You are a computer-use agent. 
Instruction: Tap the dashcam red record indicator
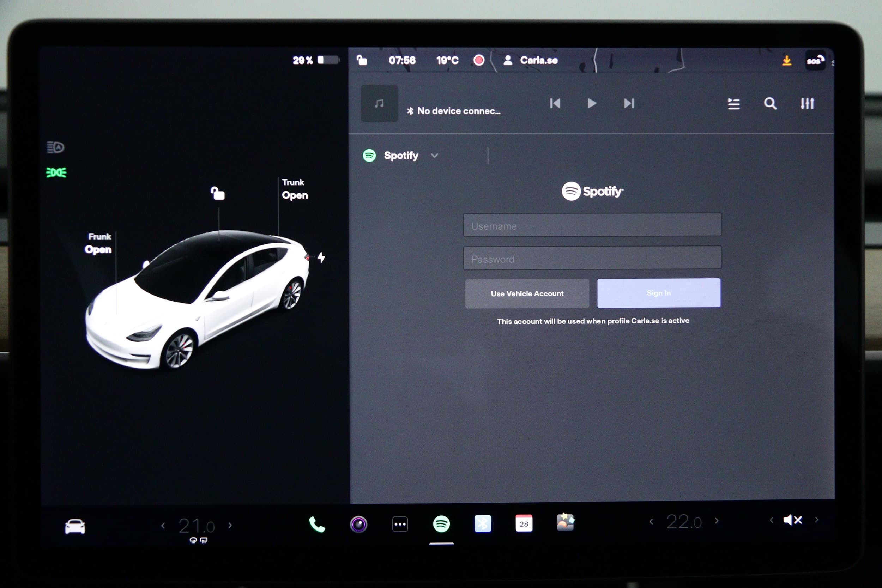point(479,60)
